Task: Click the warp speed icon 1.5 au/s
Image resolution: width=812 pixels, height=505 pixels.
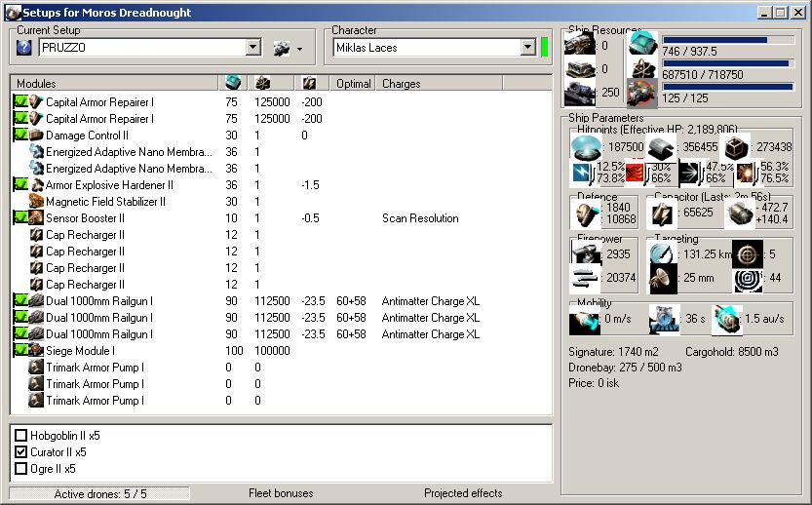Action: [726, 319]
